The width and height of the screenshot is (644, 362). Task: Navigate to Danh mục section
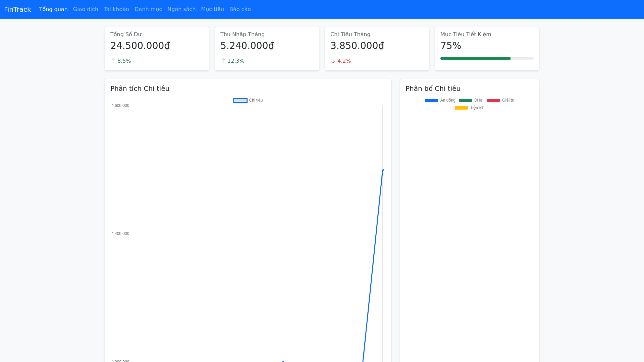tap(148, 9)
